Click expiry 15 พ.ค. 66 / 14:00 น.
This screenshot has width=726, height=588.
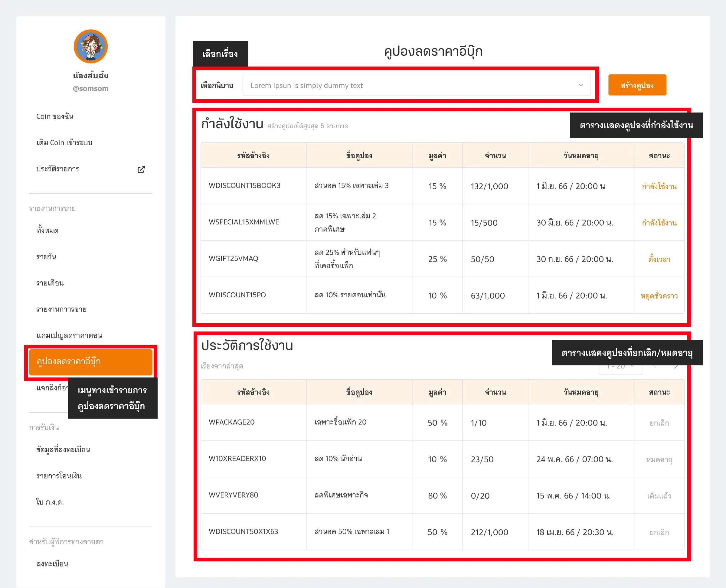tap(573, 496)
